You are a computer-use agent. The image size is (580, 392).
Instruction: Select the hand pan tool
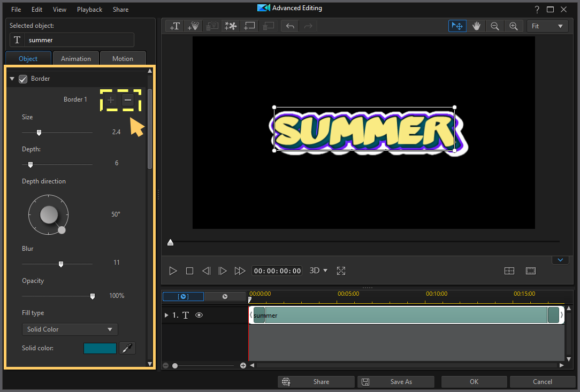click(476, 26)
